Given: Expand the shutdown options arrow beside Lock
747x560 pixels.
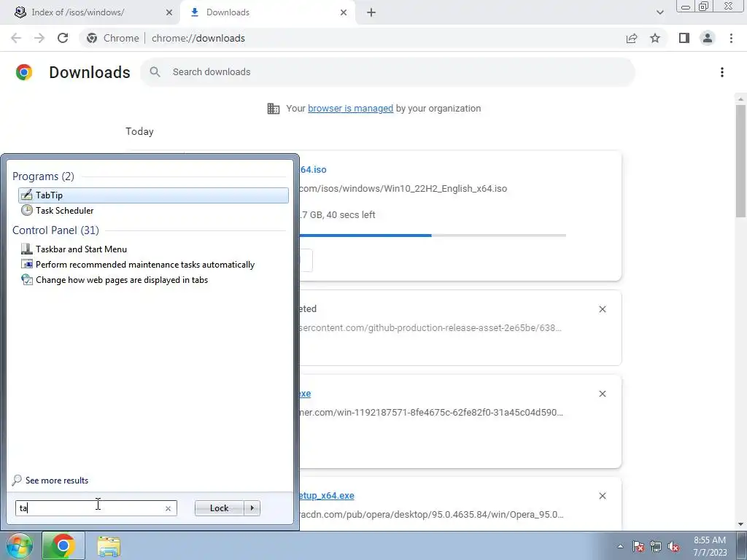Looking at the screenshot, I should (x=252, y=508).
